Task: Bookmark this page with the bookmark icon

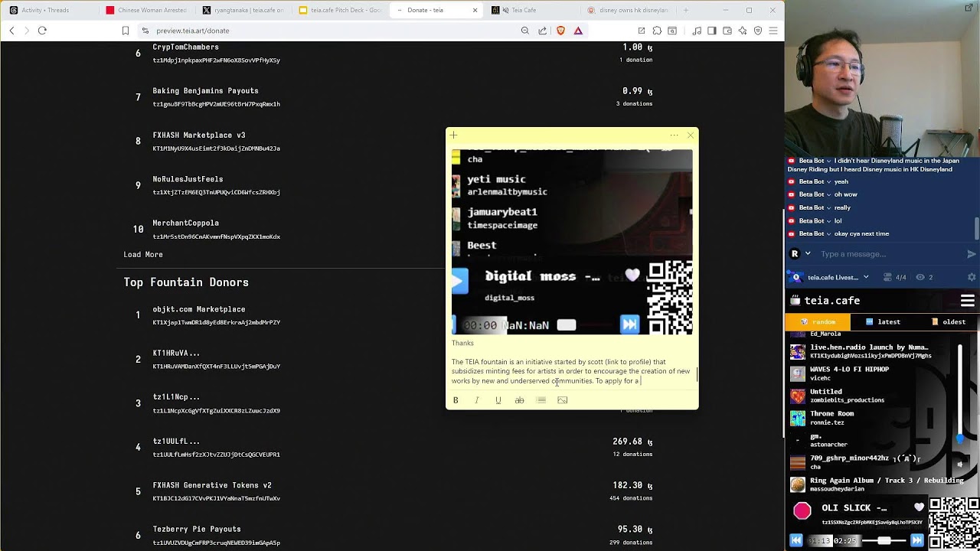Action: [126, 31]
